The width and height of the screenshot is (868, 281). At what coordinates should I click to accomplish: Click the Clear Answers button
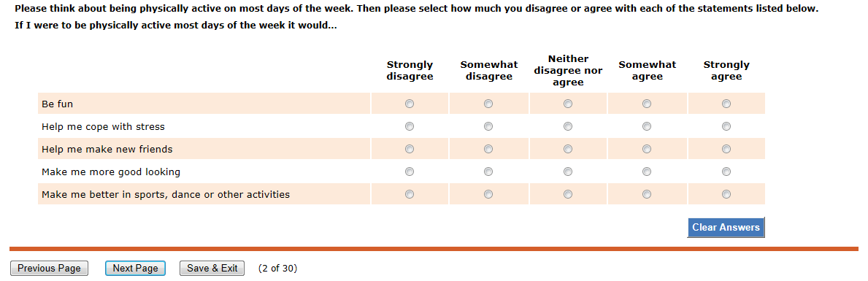point(726,227)
